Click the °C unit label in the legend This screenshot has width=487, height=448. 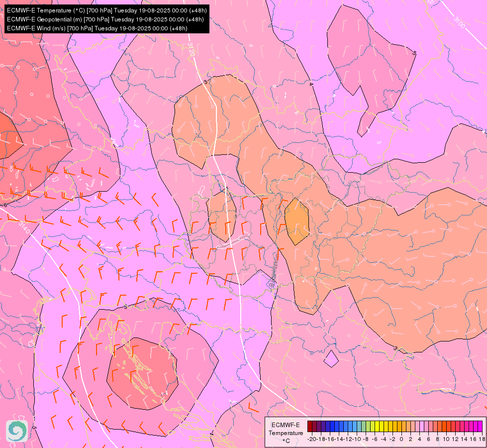pos(286,441)
